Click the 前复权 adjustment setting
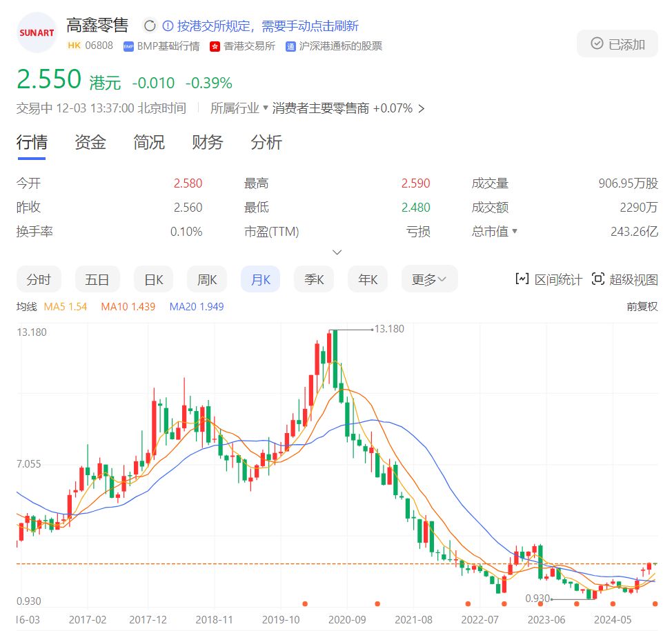672x631 pixels. (642, 307)
